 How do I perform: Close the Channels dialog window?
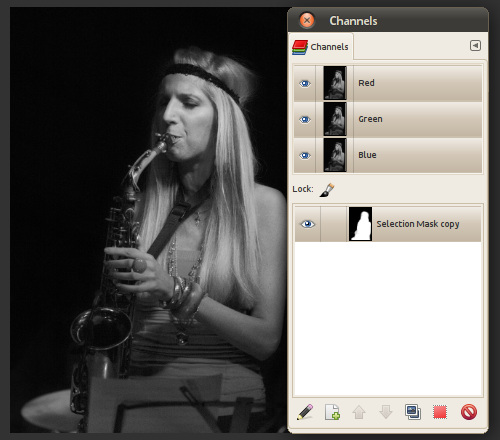(x=307, y=20)
